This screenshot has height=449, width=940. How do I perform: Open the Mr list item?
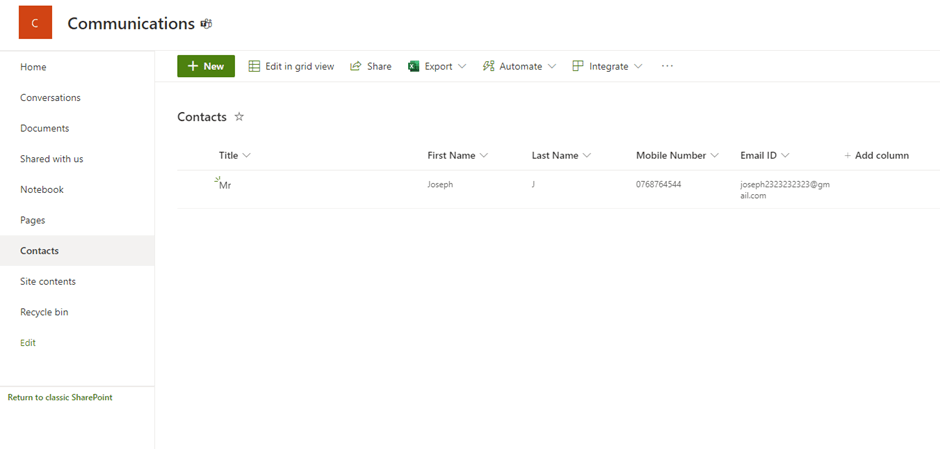(225, 185)
